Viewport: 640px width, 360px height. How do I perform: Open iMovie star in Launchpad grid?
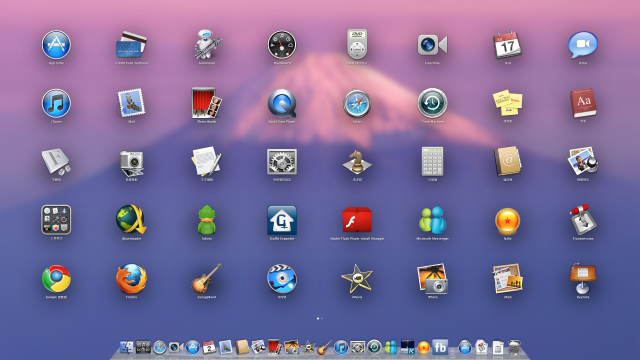pos(357,279)
